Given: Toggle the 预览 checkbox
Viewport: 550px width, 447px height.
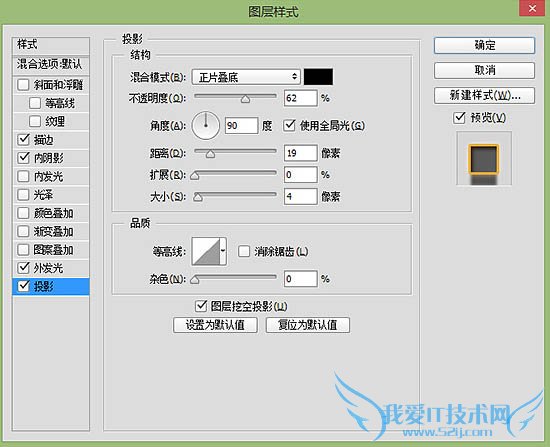Looking at the screenshot, I should coord(459,118).
